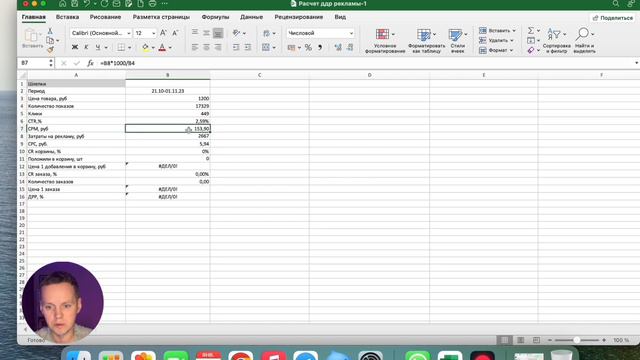This screenshot has height=360, width=640.
Task: Confirm formula entry with checkmark icon
Action: [x=77, y=63]
